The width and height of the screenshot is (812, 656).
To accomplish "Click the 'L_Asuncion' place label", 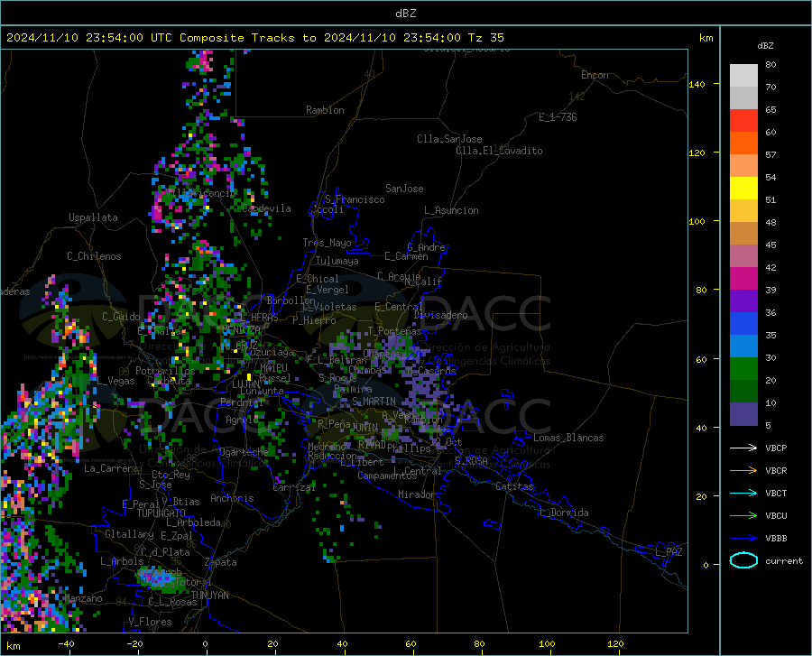I will pyautogui.click(x=451, y=210).
